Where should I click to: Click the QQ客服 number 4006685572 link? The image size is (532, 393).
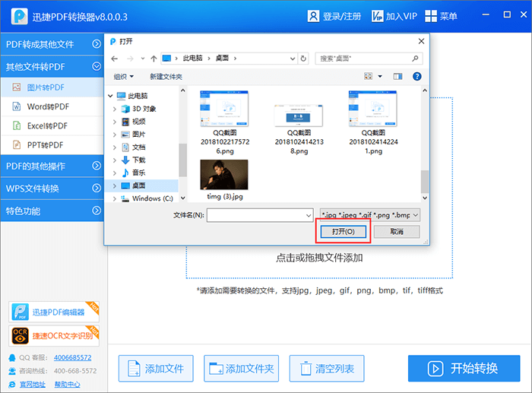pos(73,358)
